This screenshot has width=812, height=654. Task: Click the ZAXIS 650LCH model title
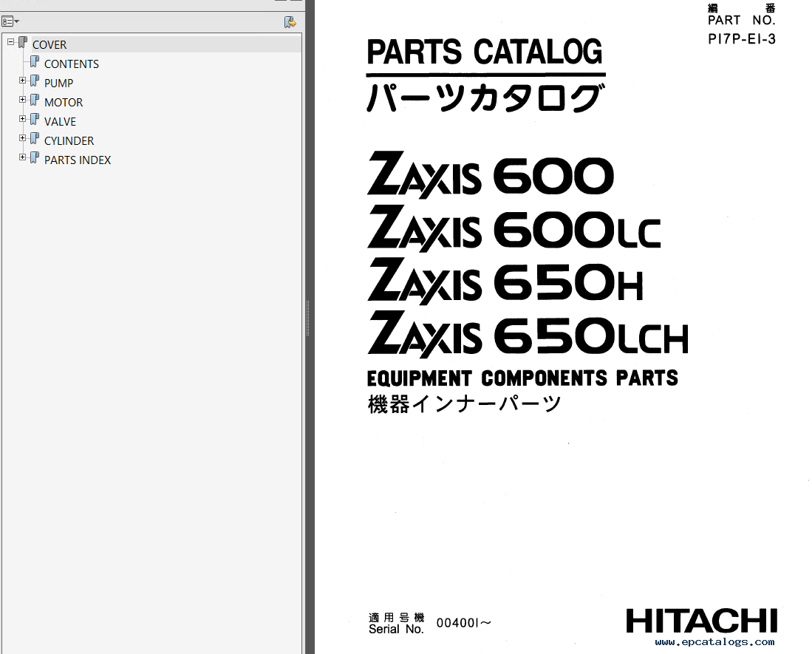pyautogui.click(x=528, y=335)
